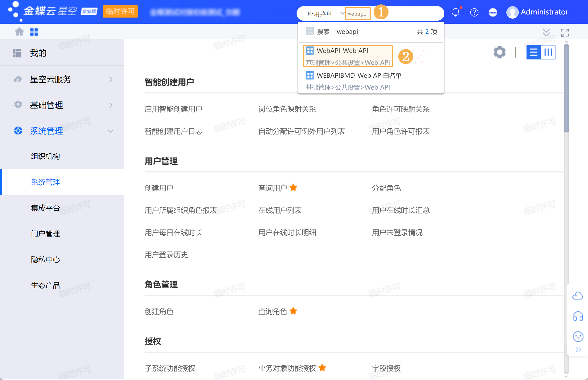Open the notification bell icon

pos(455,12)
